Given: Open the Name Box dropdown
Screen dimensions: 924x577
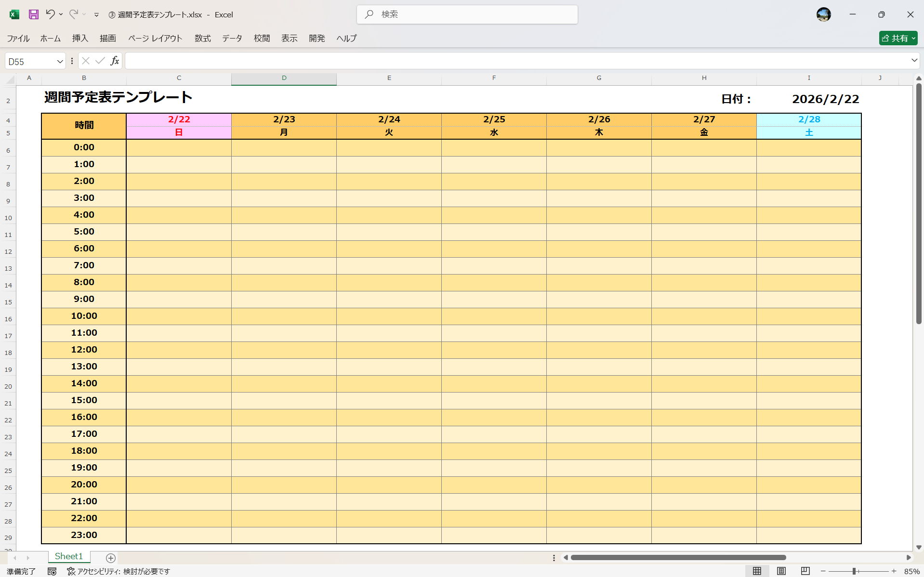Looking at the screenshot, I should 59,61.
